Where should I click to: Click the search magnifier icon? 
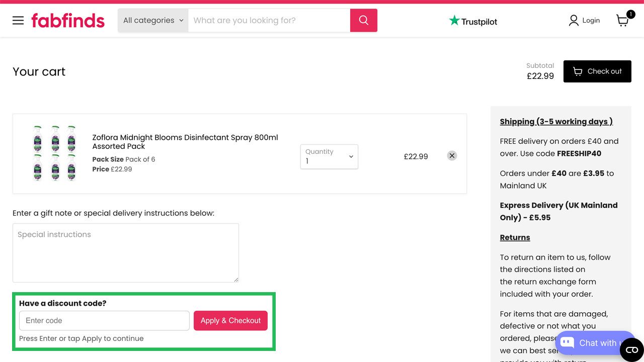[x=363, y=20]
